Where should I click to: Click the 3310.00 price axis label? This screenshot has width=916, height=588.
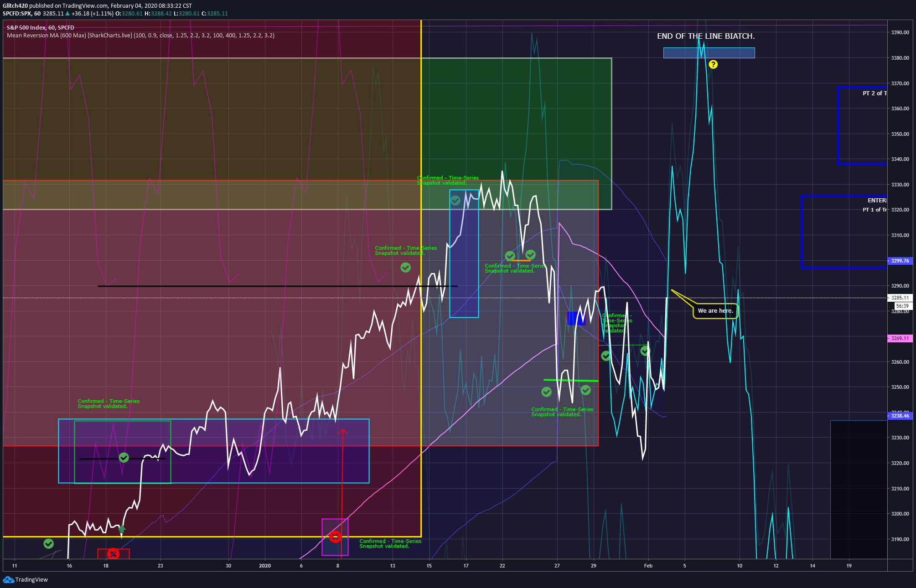tap(900, 235)
